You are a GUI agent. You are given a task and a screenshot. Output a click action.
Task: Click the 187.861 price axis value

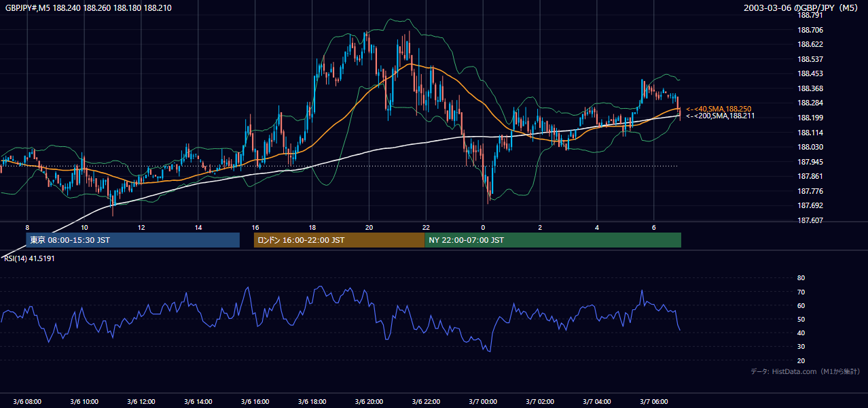pyautogui.click(x=810, y=176)
